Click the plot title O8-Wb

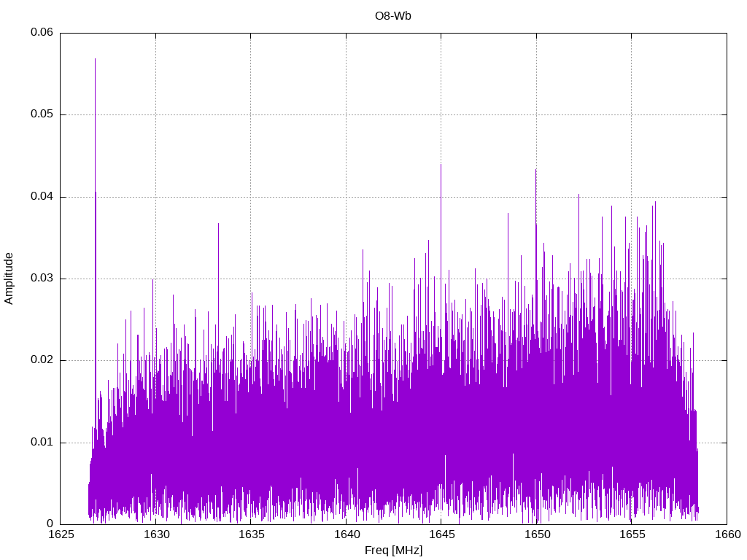click(x=392, y=16)
